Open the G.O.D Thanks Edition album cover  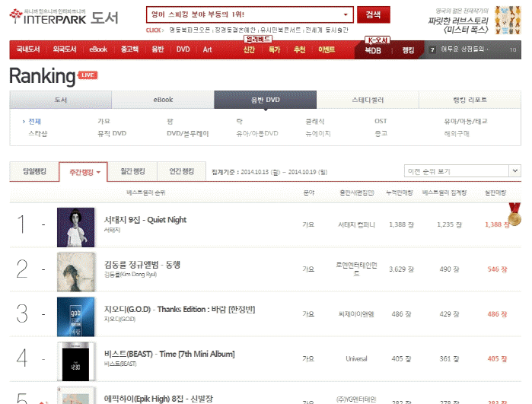(x=75, y=317)
